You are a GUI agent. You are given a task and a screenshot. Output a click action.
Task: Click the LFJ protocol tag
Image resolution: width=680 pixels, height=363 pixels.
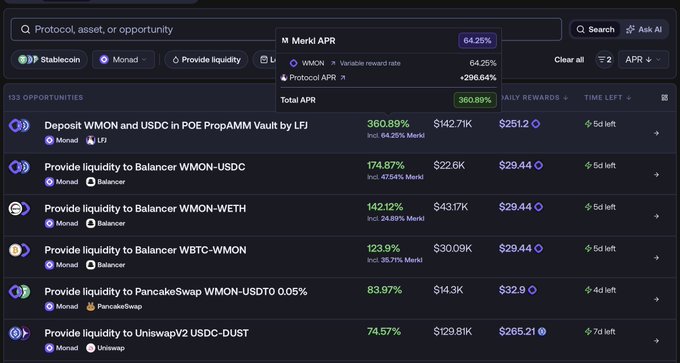pos(96,141)
